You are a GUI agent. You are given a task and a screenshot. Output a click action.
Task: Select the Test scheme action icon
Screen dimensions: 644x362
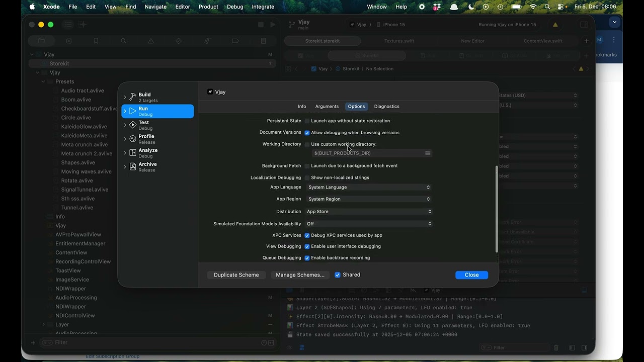pos(133,125)
